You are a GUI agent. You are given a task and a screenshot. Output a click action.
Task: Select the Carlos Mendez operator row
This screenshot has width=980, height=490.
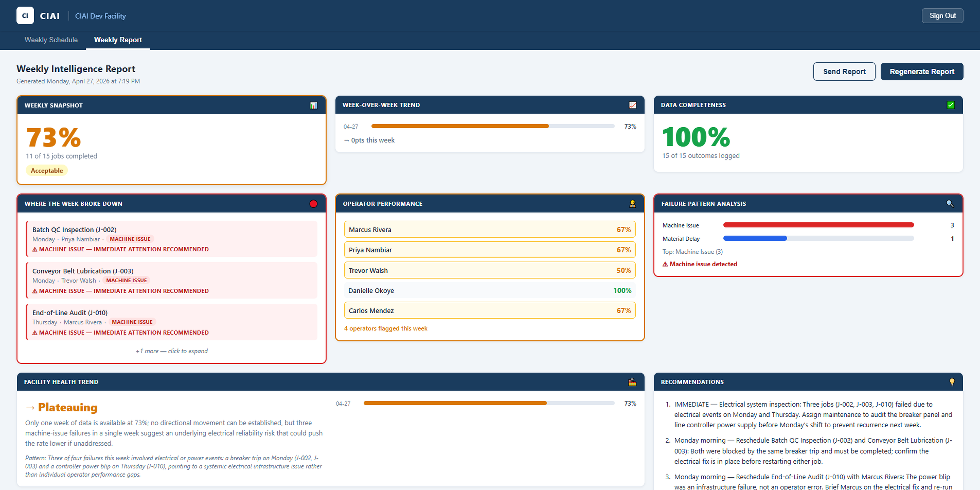pos(490,311)
